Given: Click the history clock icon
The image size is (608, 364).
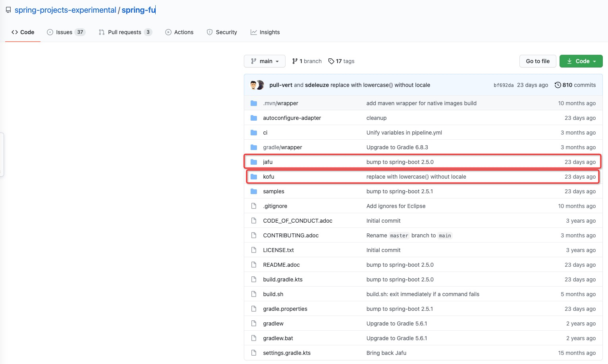Looking at the screenshot, I should tap(558, 85).
